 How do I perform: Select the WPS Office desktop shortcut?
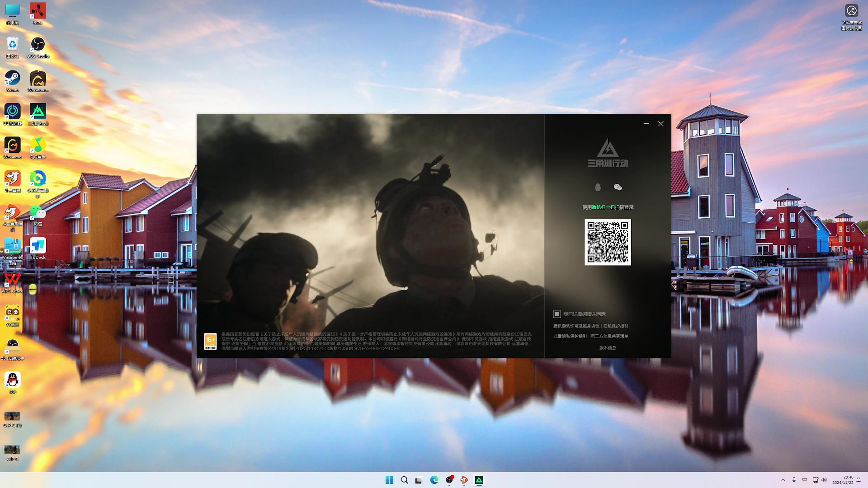[x=13, y=282]
